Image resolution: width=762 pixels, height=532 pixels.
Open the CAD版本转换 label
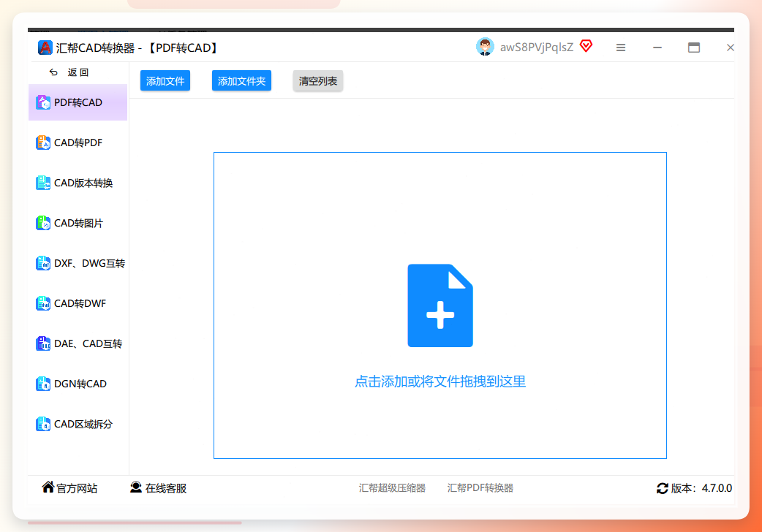coord(83,183)
